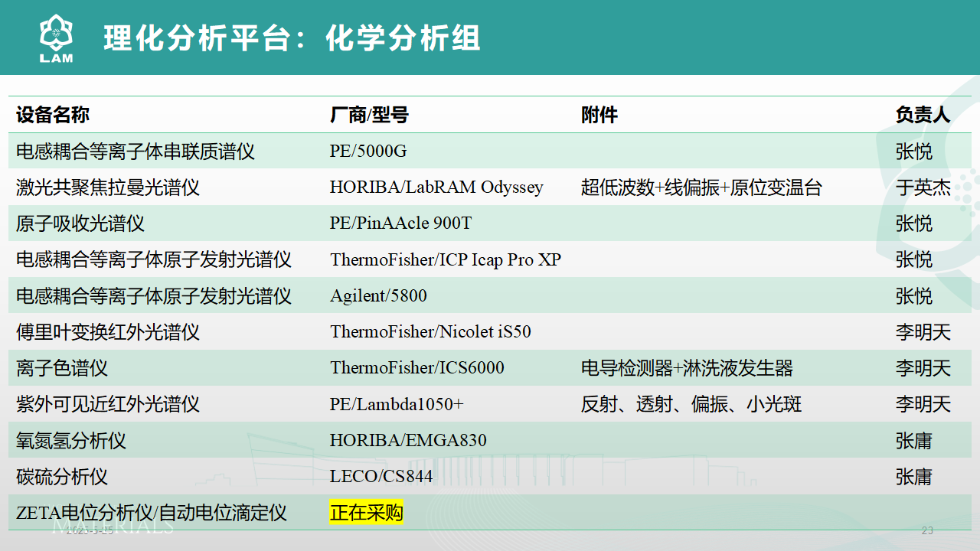Viewport: 980px width, 551px height.
Task: Select the 傅里叶变换红外光谱仪 cell
Action: tap(108, 332)
